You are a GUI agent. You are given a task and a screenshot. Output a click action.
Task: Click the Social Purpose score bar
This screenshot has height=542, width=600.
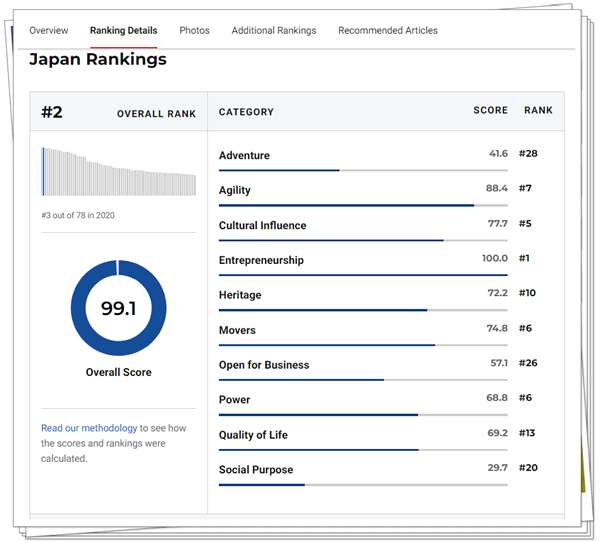coord(362,484)
